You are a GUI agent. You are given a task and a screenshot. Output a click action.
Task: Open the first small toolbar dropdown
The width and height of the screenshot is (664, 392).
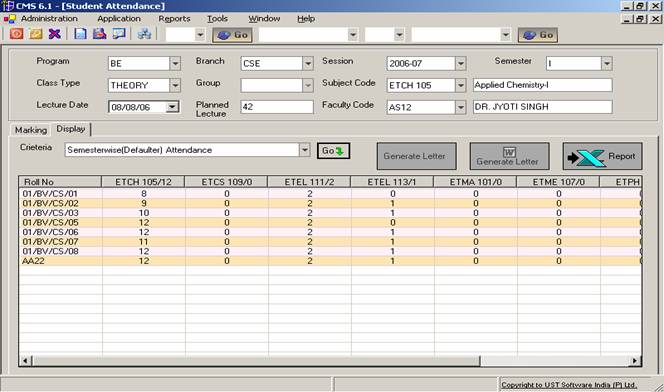(200, 35)
